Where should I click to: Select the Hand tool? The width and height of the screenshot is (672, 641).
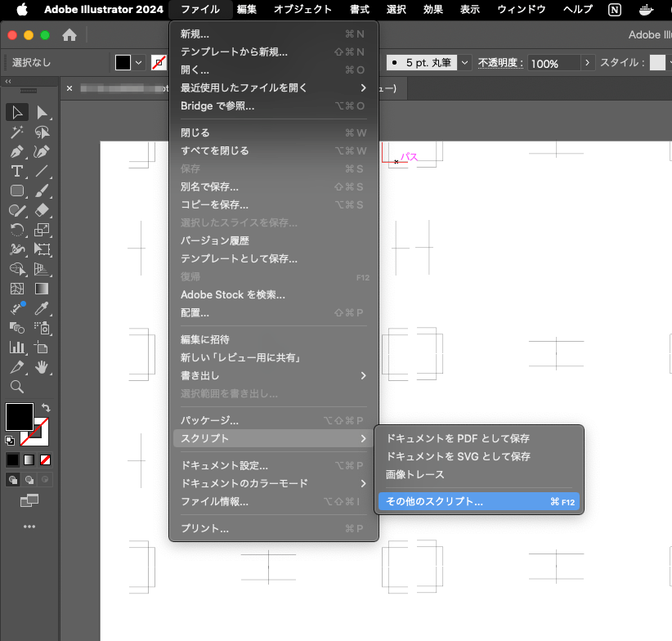(x=42, y=367)
